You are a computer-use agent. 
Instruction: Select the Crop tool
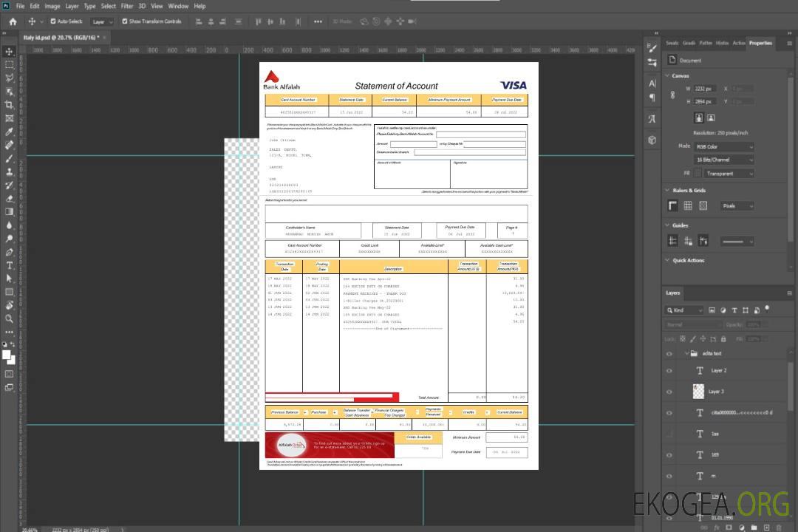tap(9, 104)
